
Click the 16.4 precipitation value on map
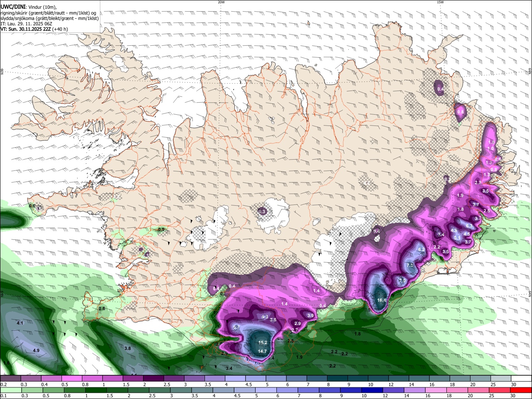click(382, 300)
